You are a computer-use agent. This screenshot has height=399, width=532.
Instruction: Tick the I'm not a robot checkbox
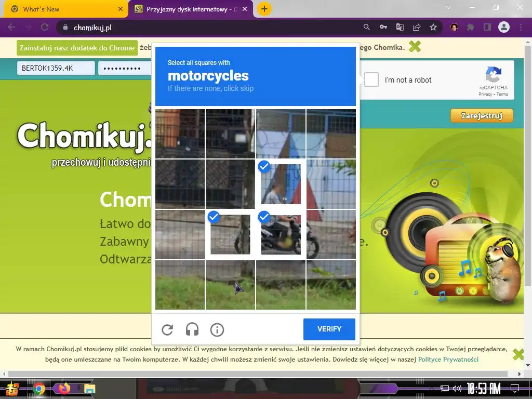click(x=371, y=79)
